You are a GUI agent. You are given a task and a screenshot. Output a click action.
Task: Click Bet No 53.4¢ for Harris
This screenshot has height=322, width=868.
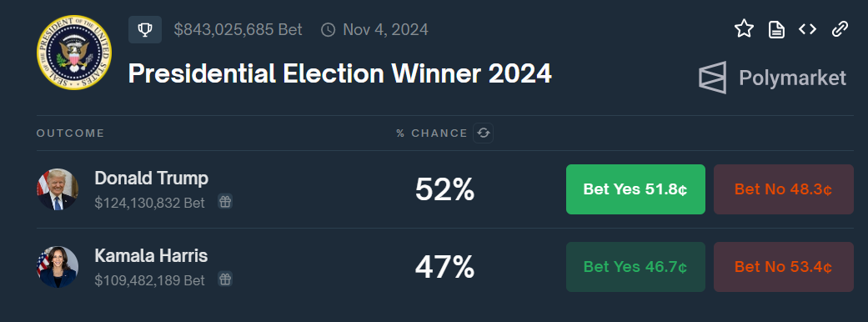[x=783, y=267]
